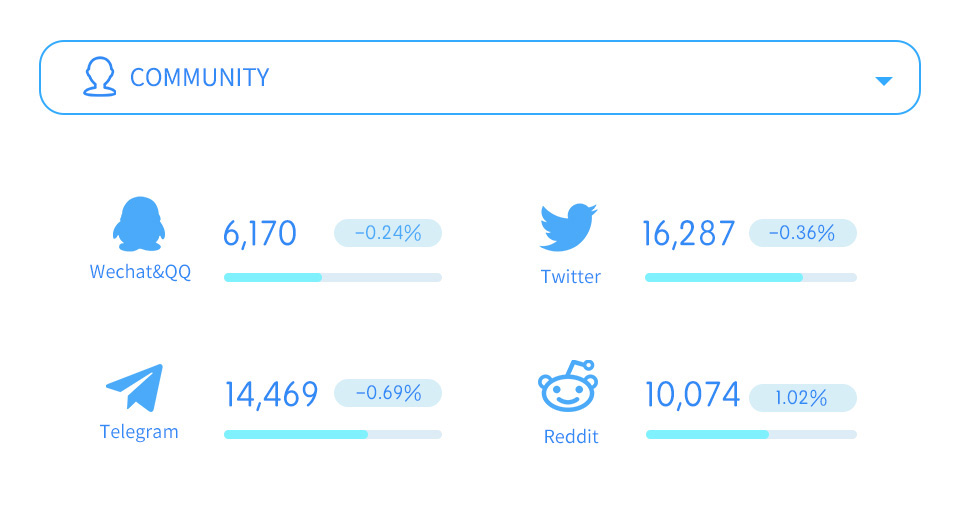
Task: Open the Wechat&QQ label link
Action: tap(140, 272)
